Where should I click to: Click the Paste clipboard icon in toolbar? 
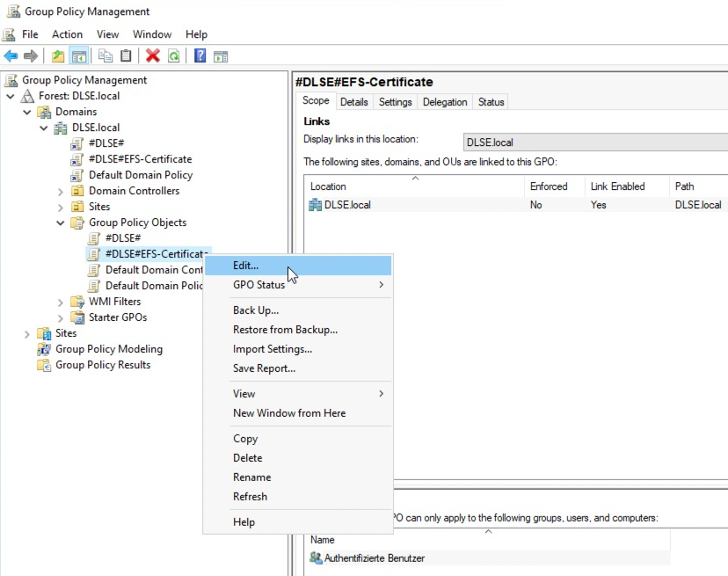[x=126, y=56]
